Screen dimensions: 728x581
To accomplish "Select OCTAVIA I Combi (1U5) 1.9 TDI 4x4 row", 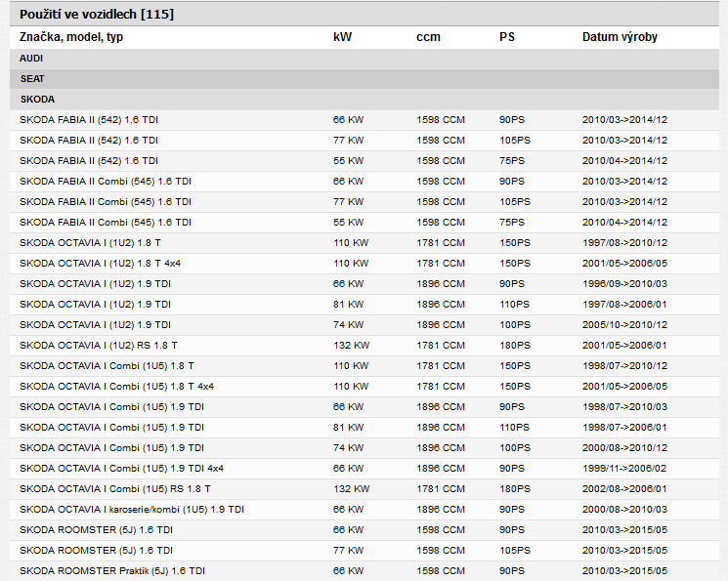I will [364, 469].
